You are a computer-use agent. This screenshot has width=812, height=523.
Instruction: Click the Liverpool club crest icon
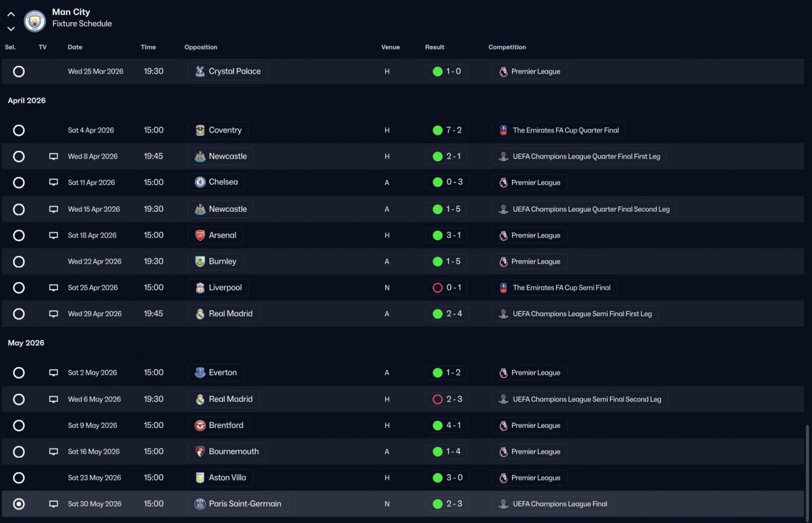[x=200, y=288]
